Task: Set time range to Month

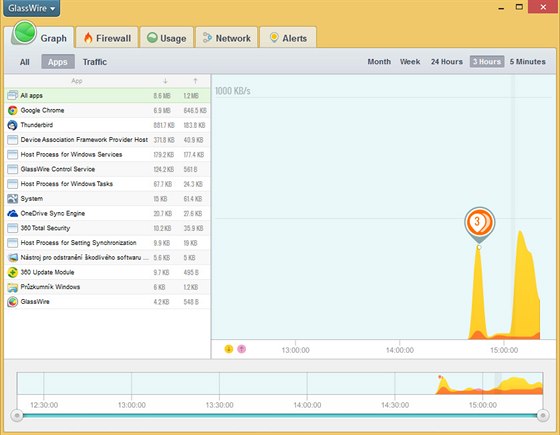Action: click(379, 61)
